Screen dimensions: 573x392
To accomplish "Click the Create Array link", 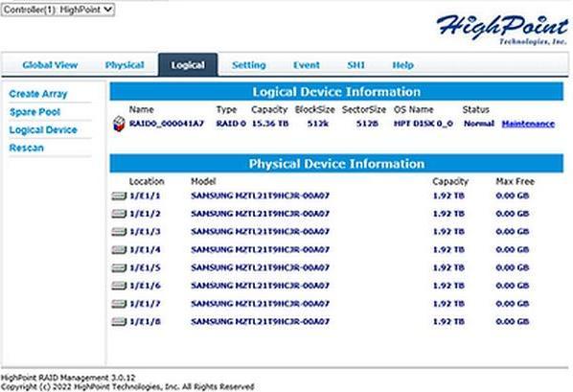I will 38,94.
